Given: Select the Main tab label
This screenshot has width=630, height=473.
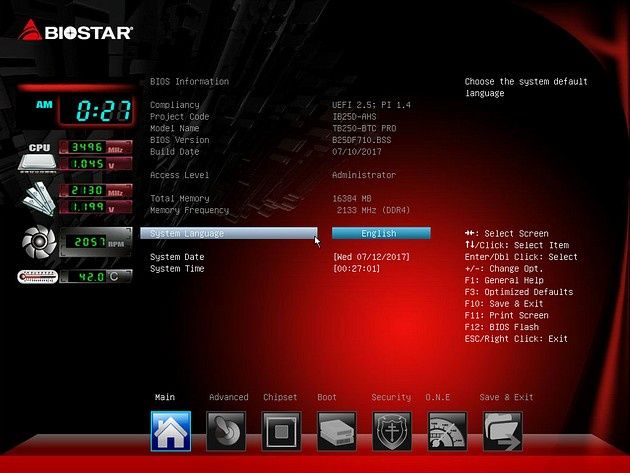Looking at the screenshot, I should [x=165, y=397].
